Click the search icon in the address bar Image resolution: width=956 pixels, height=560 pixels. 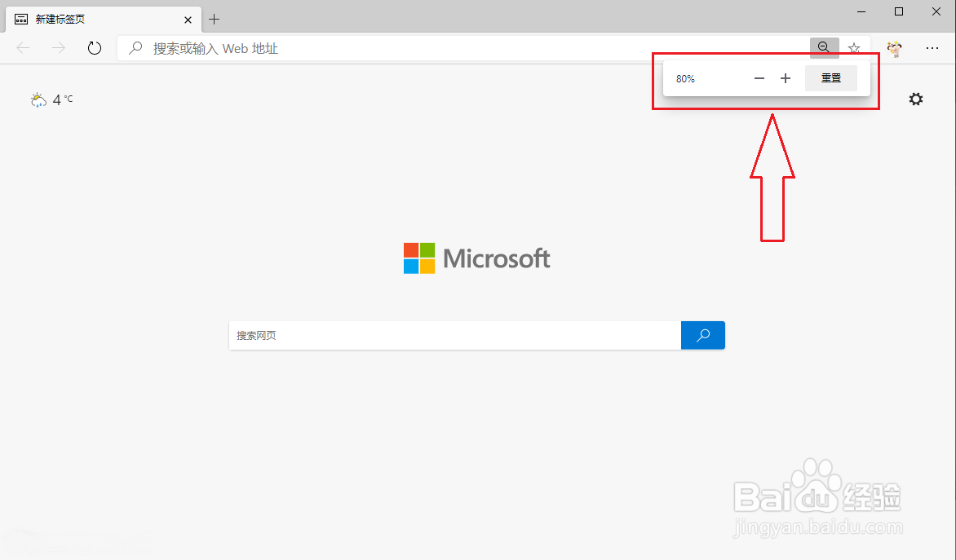pyautogui.click(x=136, y=47)
